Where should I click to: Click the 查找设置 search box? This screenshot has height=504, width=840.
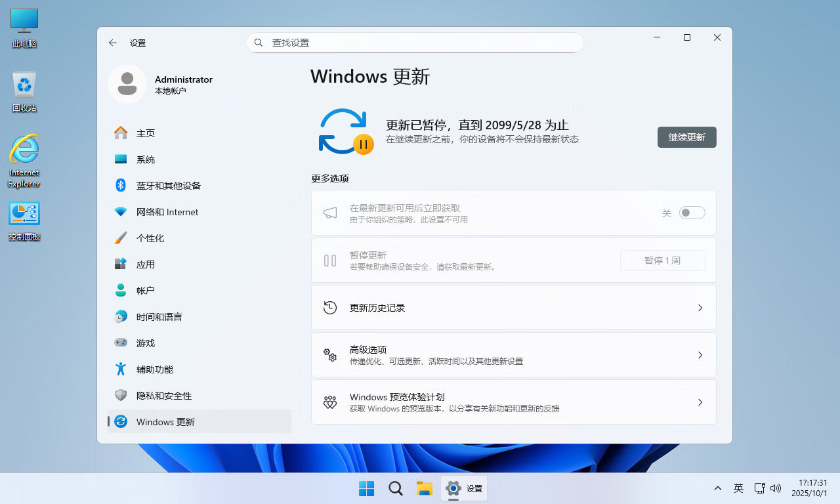pos(415,42)
